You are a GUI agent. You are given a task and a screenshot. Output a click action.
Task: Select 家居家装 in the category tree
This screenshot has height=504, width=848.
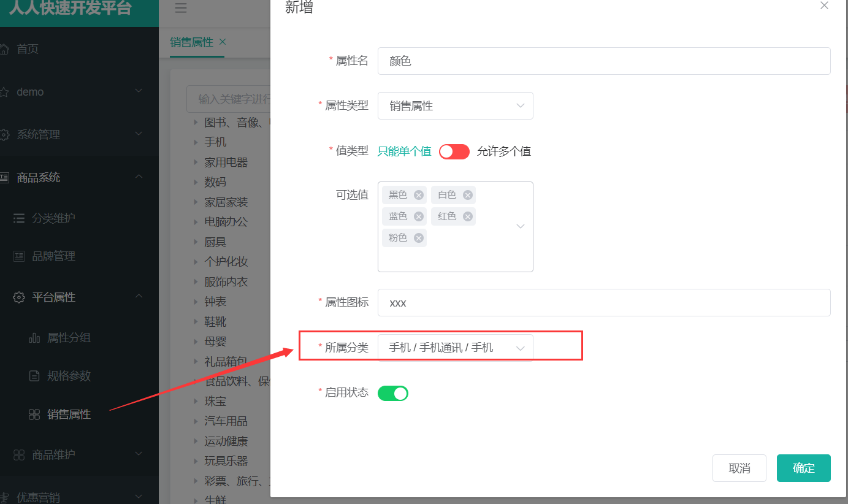pyautogui.click(x=226, y=202)
